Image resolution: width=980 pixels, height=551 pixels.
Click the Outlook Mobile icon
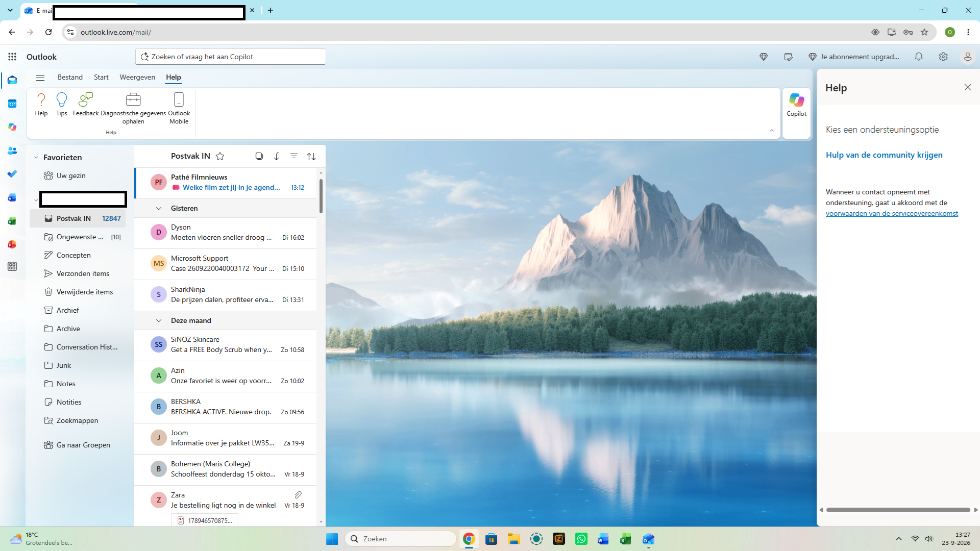click(179, 108)
